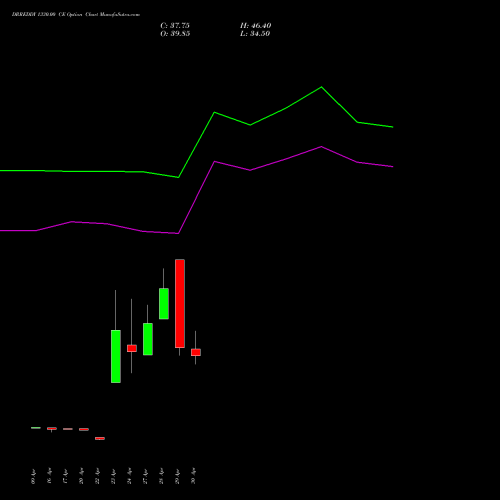
Task: Click the 28 Apr date axis label
Action: (161, 476)
